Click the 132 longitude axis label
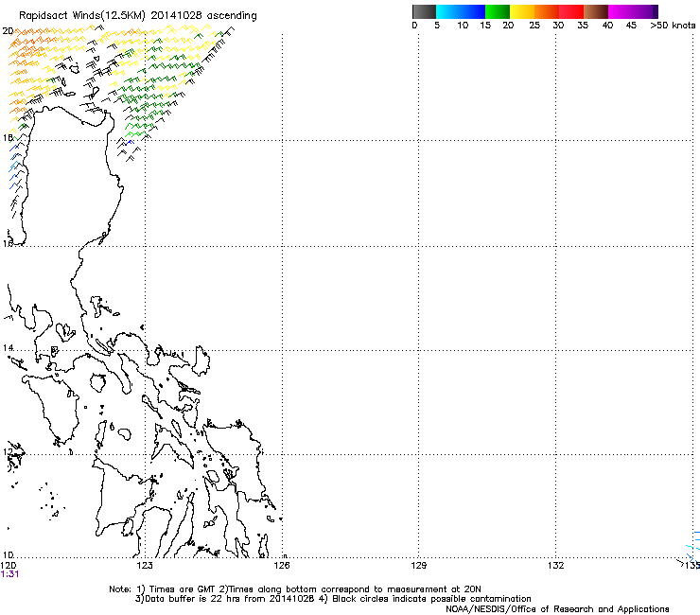Image resolution: width=700 pixels, height=615 pixels. pos(555,566)
